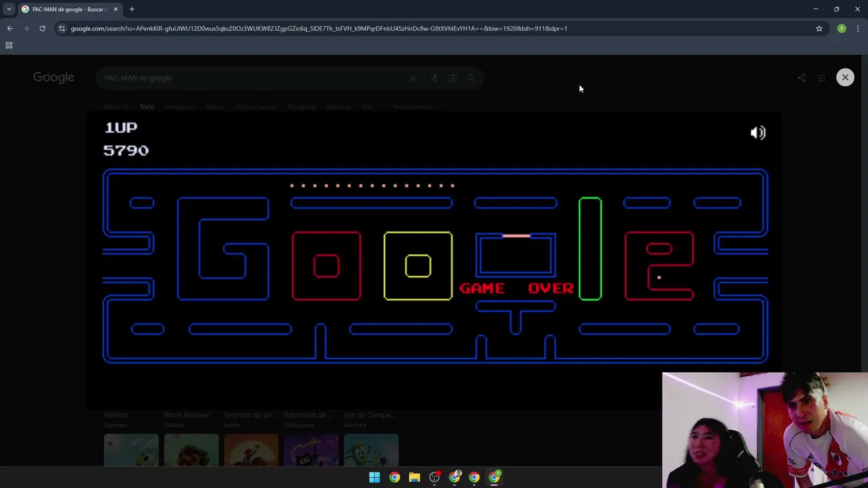
Task: Bookmark this page with the star
Action: coord(819,28)
